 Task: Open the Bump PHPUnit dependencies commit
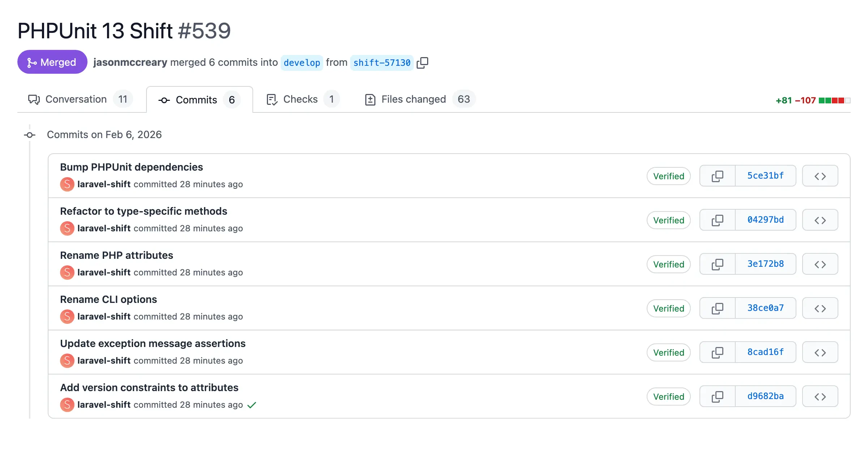click(x=131, y=167)
